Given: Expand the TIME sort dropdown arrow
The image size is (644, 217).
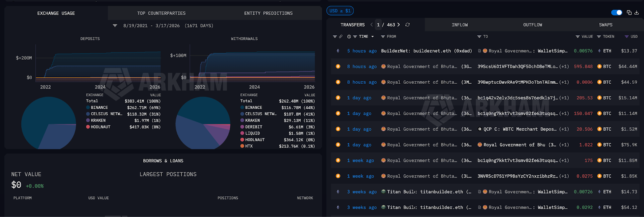Looking at the screenshot, I should coord(372,37).
